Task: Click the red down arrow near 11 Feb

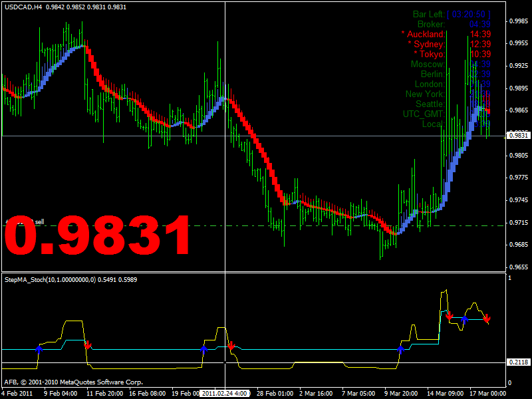Action: [88, 344]
